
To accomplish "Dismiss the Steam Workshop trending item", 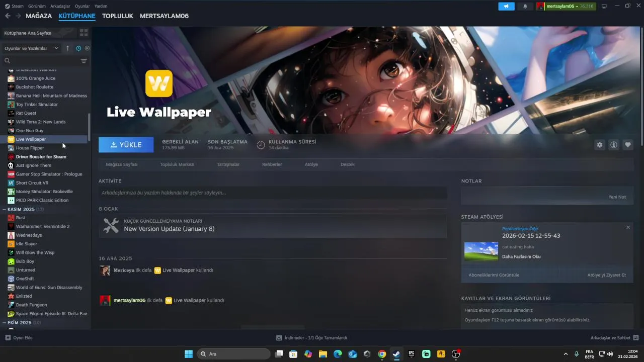I will click(x=628, y=227).
